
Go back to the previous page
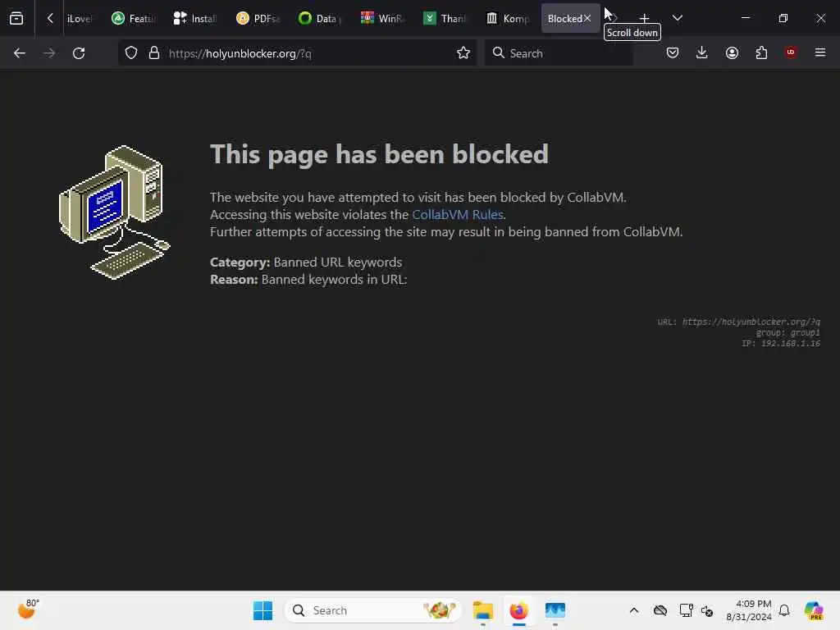[20, 53]
